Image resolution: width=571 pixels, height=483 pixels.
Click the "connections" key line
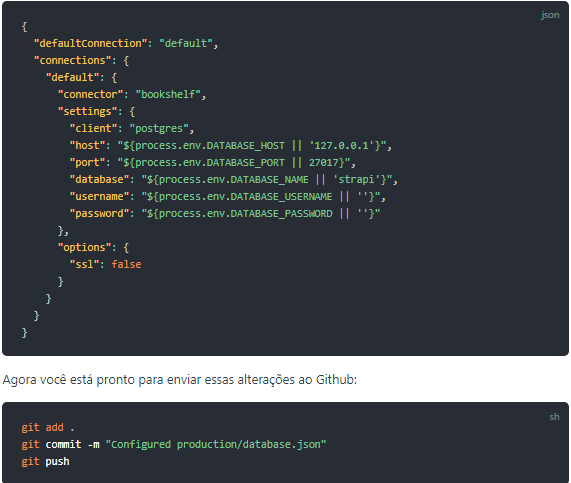click(x=81, y=60)
